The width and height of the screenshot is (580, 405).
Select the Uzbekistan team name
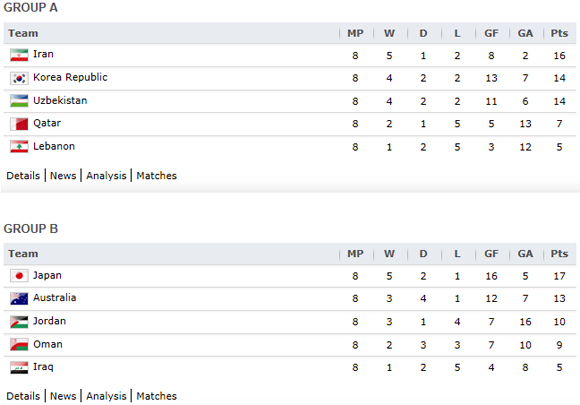[60, 100]
